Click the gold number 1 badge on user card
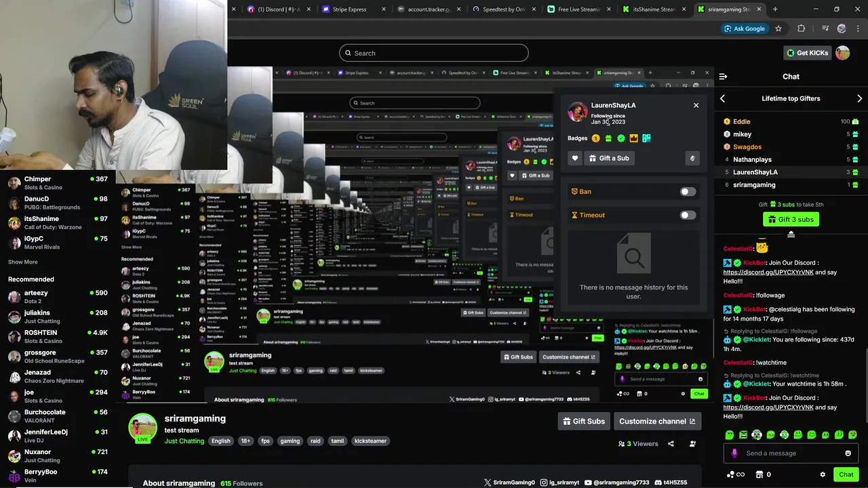868x488 pixels. pos(595,138)
